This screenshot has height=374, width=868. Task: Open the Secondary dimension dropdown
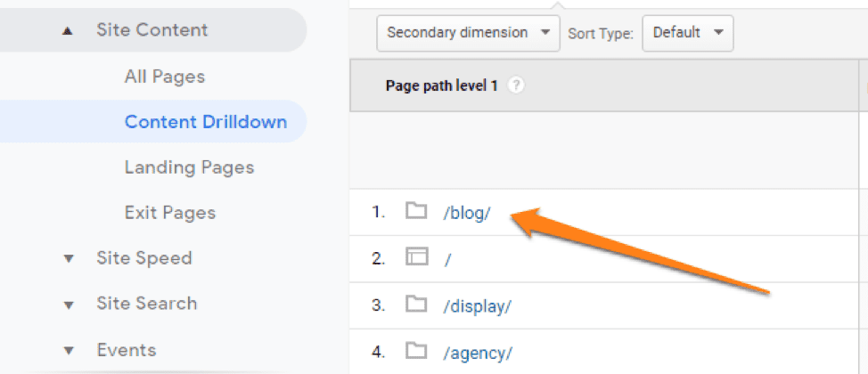tap(469, 33)
